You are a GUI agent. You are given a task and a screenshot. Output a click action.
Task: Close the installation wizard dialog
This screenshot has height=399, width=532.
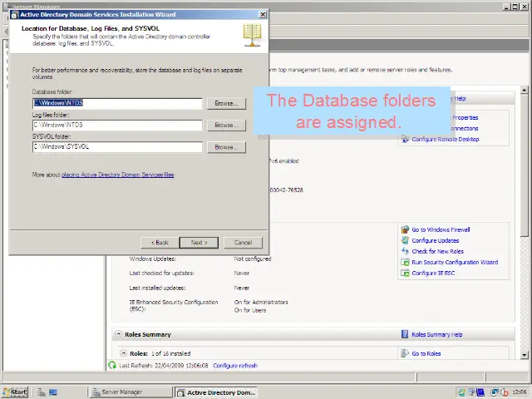263,15
